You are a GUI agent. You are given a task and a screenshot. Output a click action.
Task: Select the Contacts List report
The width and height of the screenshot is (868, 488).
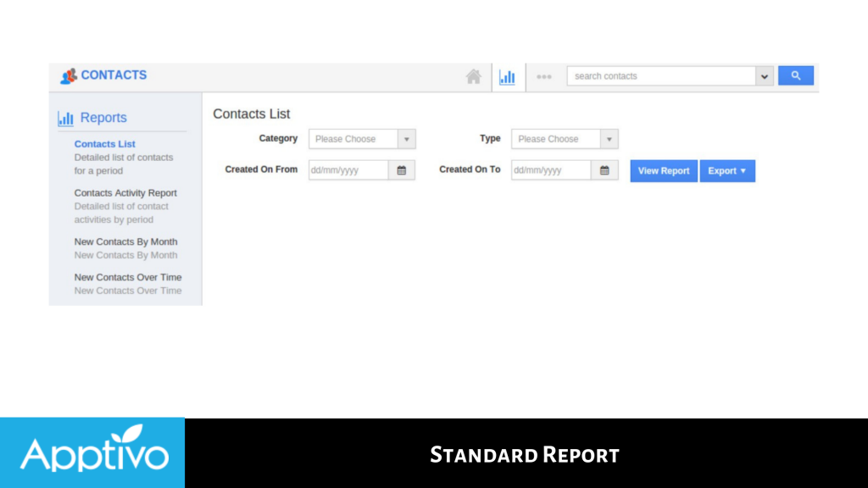pos(104,143)
